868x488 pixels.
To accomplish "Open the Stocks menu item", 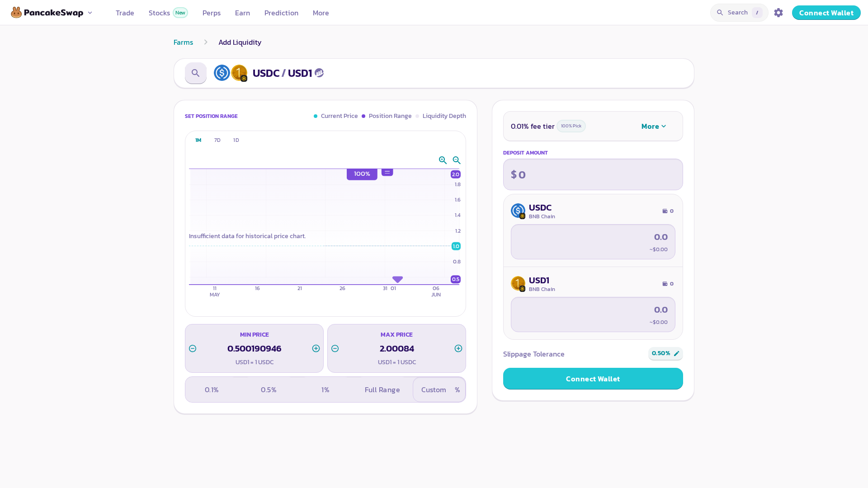I will [x=159, y=13].
